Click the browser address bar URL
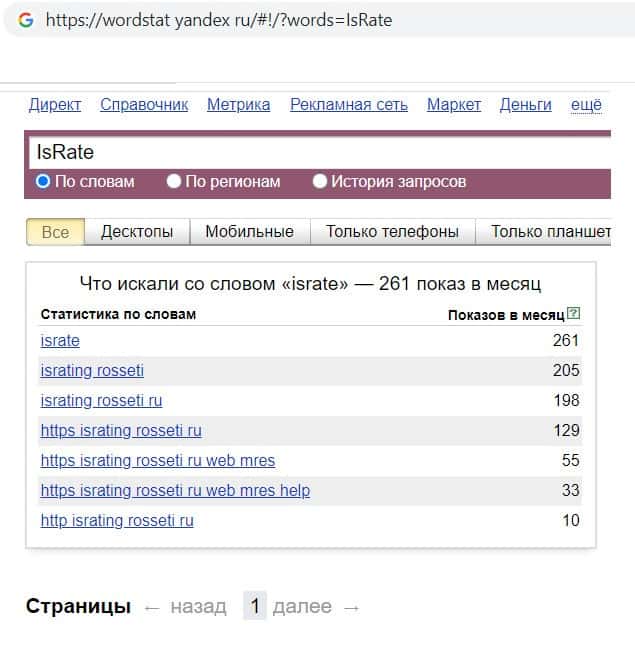This screenshot has height=650, width=635. pyautogui.click(x=220, y=20)
